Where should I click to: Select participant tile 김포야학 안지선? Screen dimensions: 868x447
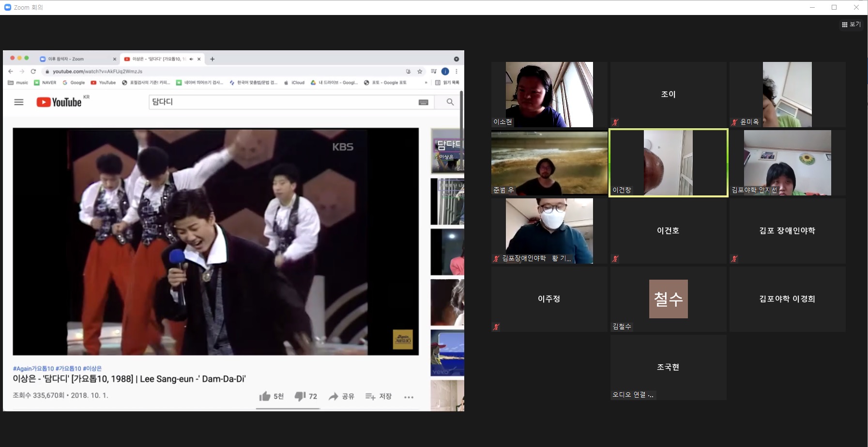coord(788,163)
